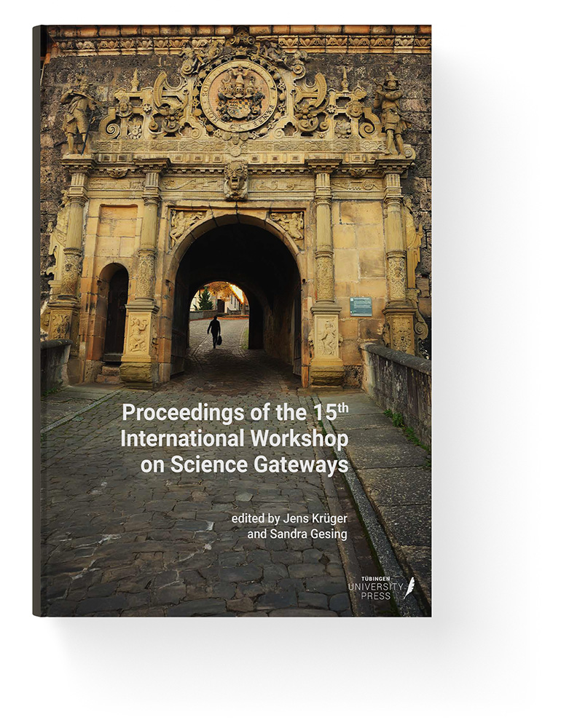Click the "UNIVERSITY PRESS" publisher logo text
Viewport: 569px width, 728px height.
coord(376,591)
